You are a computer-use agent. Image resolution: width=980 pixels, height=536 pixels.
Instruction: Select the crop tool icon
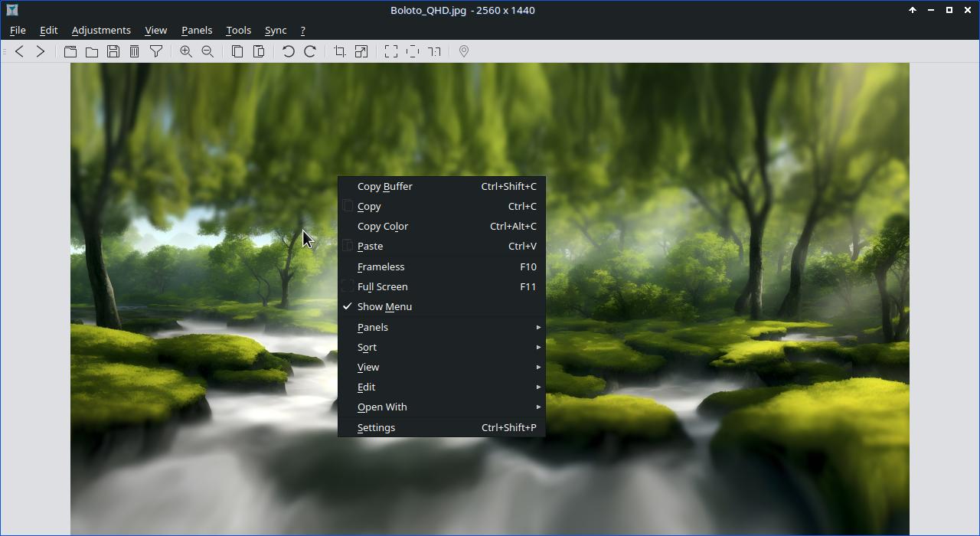pyautogui.click(x=340, y=51)
